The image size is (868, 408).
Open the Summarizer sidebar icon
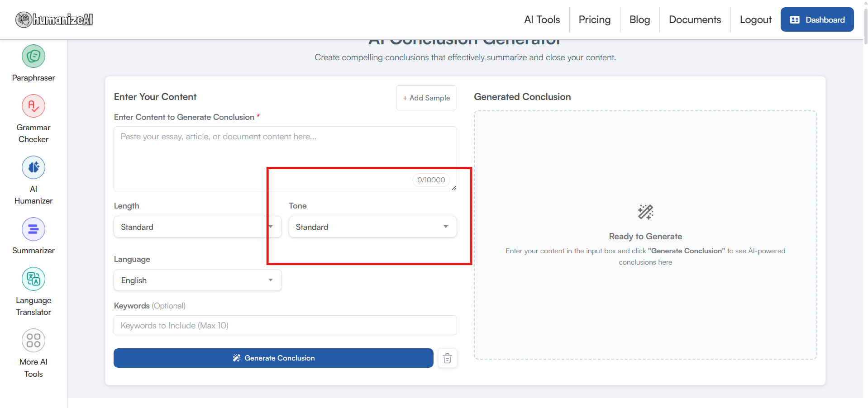(33, 229)
